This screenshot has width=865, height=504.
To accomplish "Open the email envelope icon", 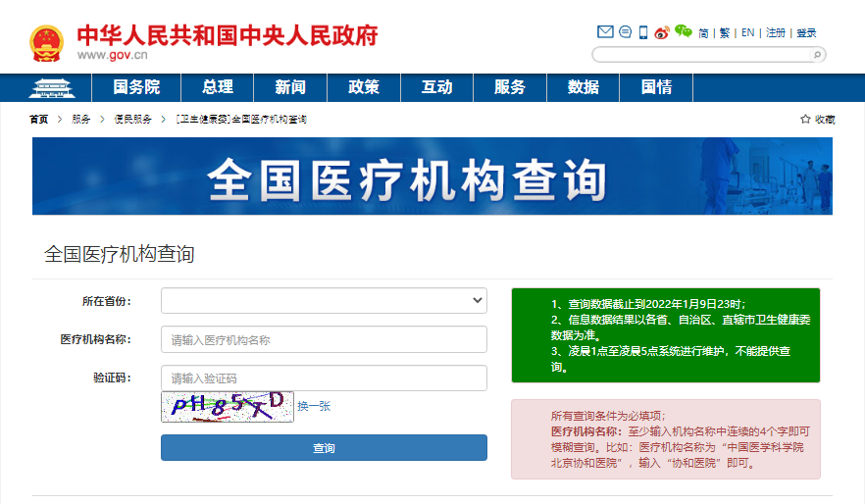I will (605, 32).
